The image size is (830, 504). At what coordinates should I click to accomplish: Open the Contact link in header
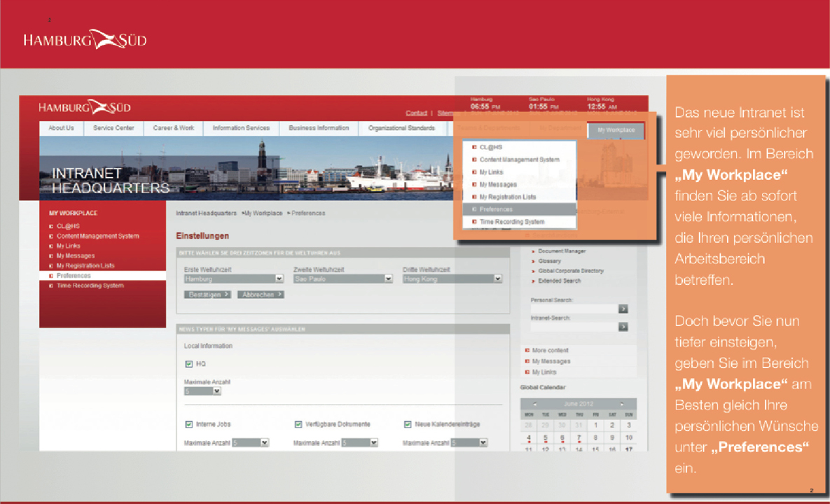[x=416, y=113]
